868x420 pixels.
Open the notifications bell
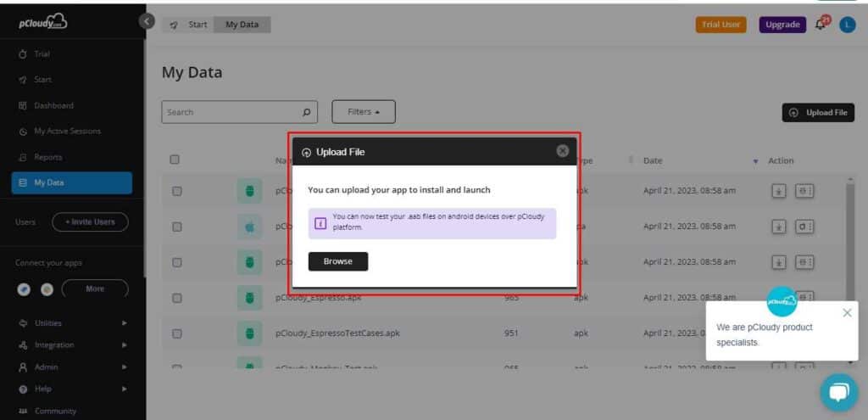click(x=821, y=25)
